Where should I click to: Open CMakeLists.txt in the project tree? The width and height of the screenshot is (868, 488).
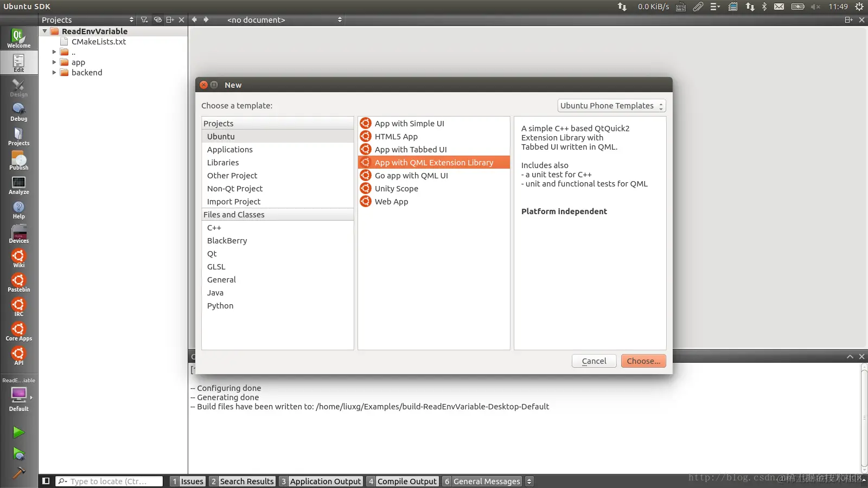click(99, 42)
